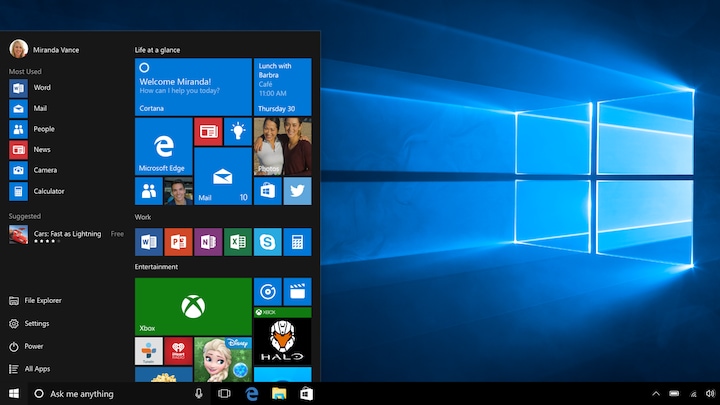Click the Life at a glance group header
Viewport: 720px width, 405px height.
pos(157,50)
